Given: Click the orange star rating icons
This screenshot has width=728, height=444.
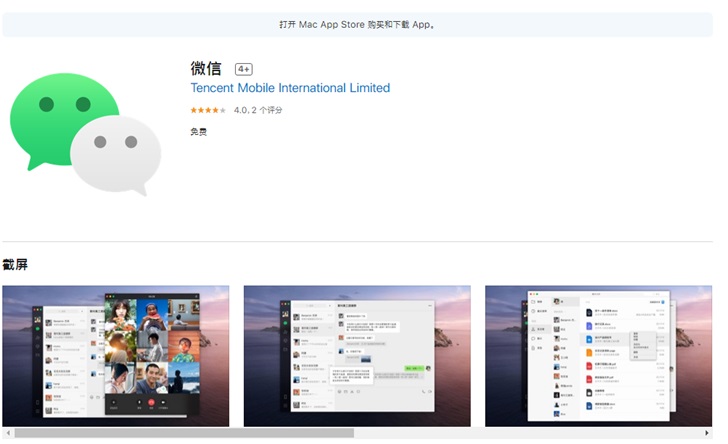Looking at the screenshot, I should [209, 110].
